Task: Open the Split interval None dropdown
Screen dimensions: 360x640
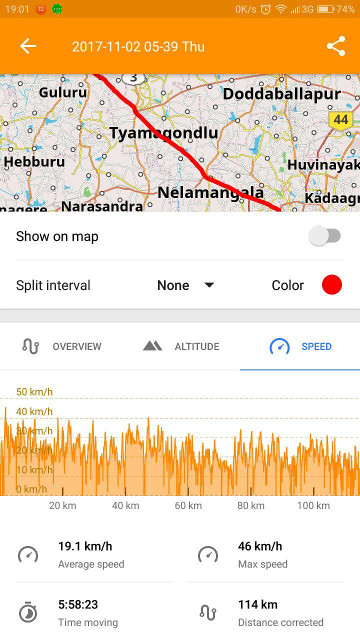Action: (186, 285)
